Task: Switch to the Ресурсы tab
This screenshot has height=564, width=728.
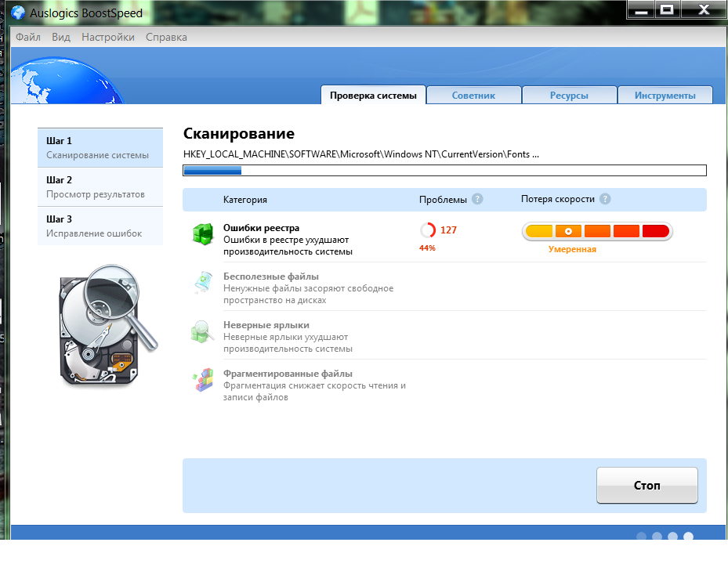Action: 569,95
